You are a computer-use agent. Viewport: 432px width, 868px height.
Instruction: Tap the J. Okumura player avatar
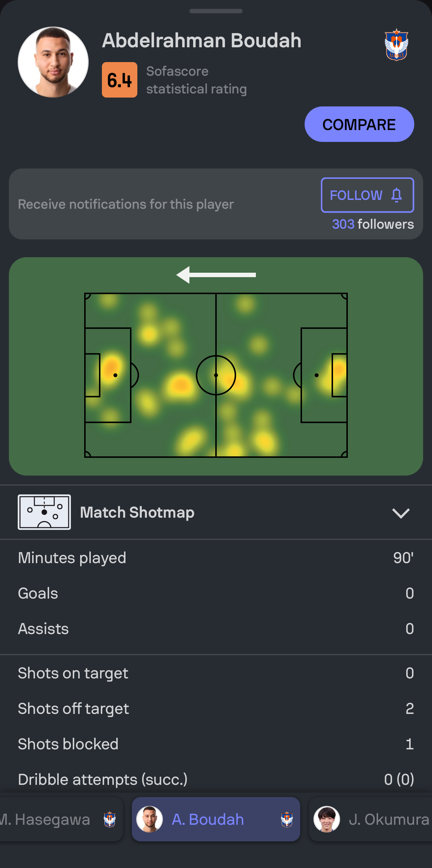[327, 819]
